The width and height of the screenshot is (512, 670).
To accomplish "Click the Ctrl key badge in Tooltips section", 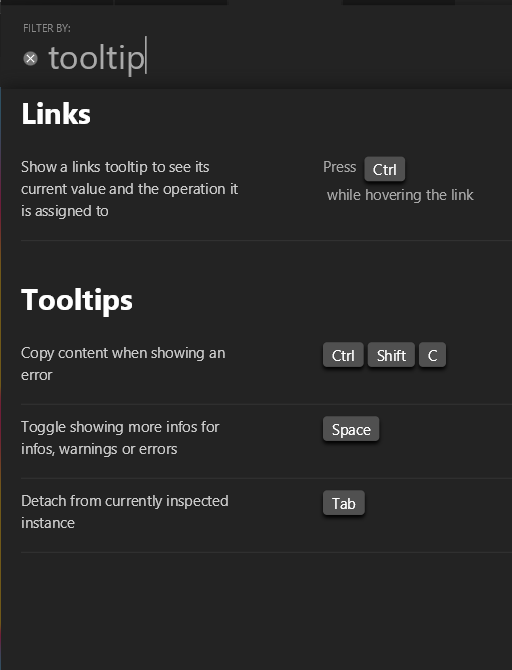I will (x=343, y=355).
